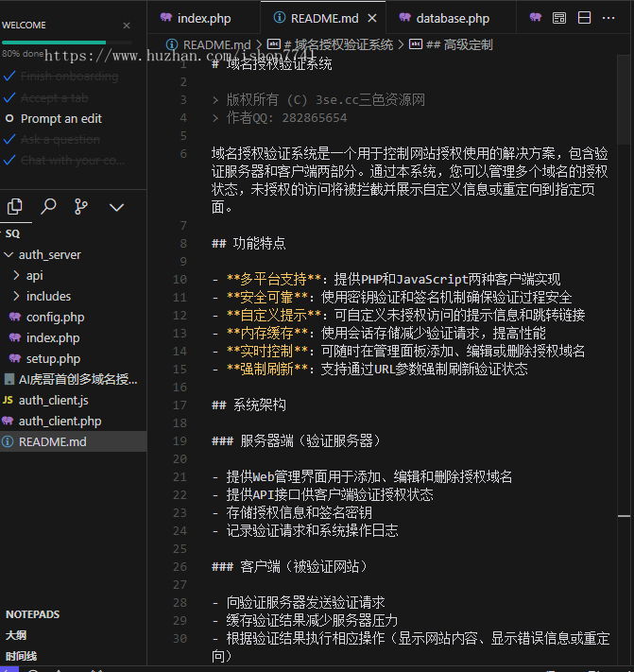The image size is (634, 672).
Task: Expand the api folder
Action: coord(74,276)
